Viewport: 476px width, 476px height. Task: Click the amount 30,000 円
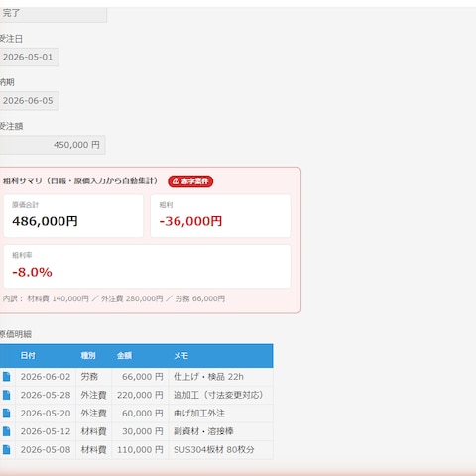[x=143, y=431]
